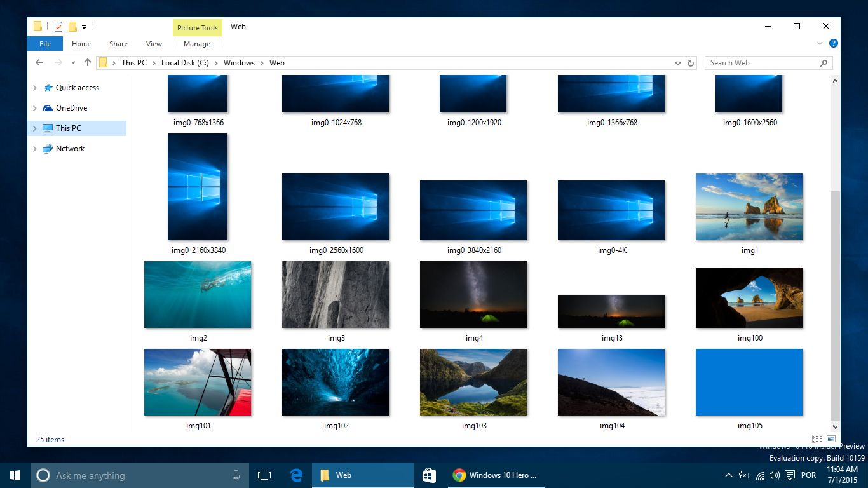Viewport: 868px width, 488px height.
Task: Refresh the Web folder view
Action: coord(691,63)
